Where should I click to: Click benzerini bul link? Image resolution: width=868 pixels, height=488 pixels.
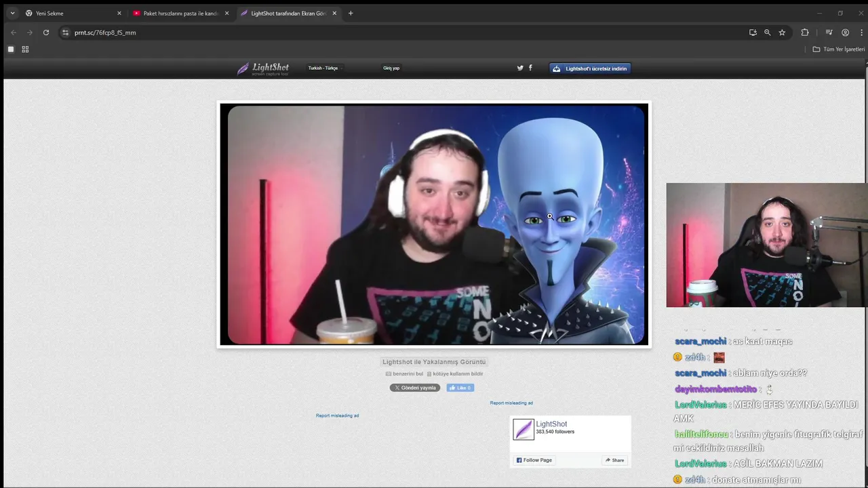click(x=404, y=373)
